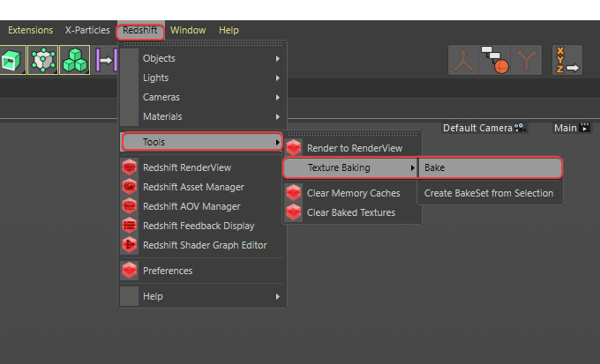Choose Render to RenderView
The width and height of the screenshot is (600, 364).
click(352, 148)
